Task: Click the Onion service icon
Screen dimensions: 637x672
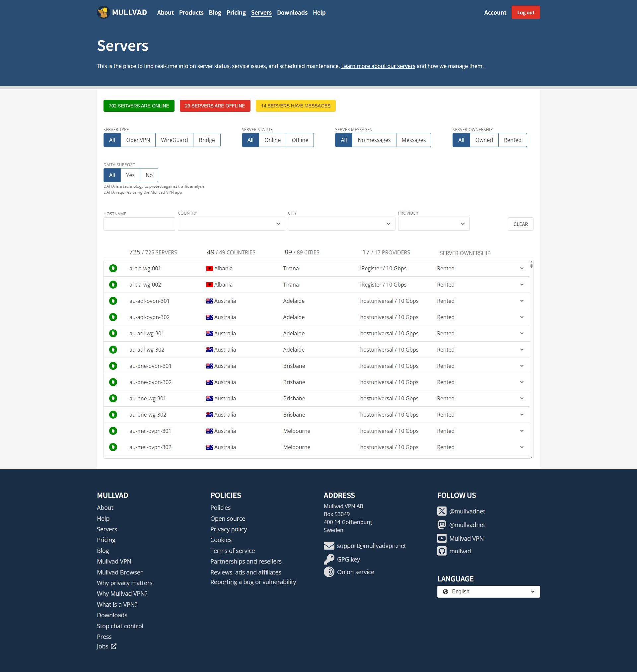Action: 329,572
